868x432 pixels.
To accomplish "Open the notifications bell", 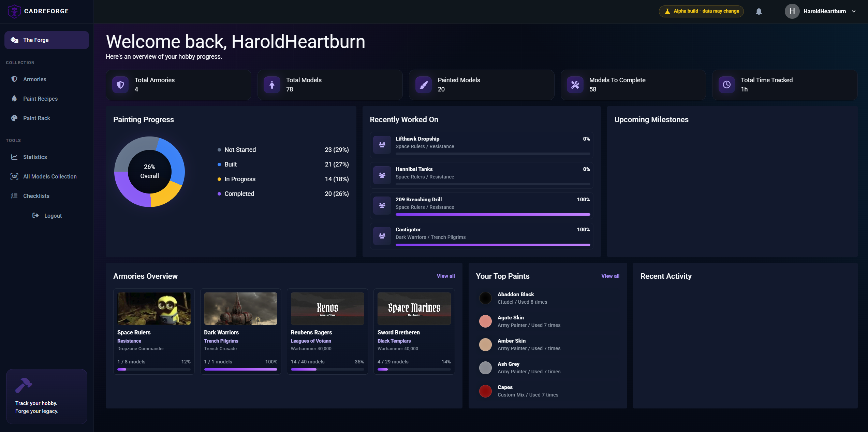I will click(x=759, y=12).
